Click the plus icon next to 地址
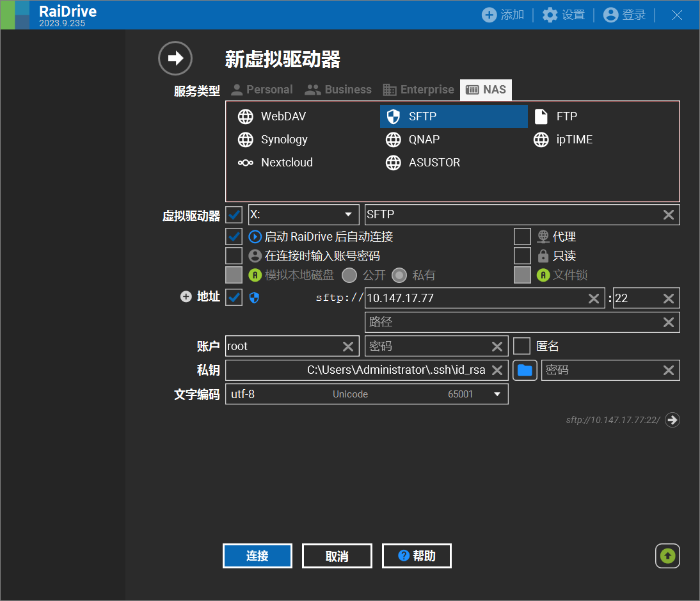700x601 pixels. [186, 296]
